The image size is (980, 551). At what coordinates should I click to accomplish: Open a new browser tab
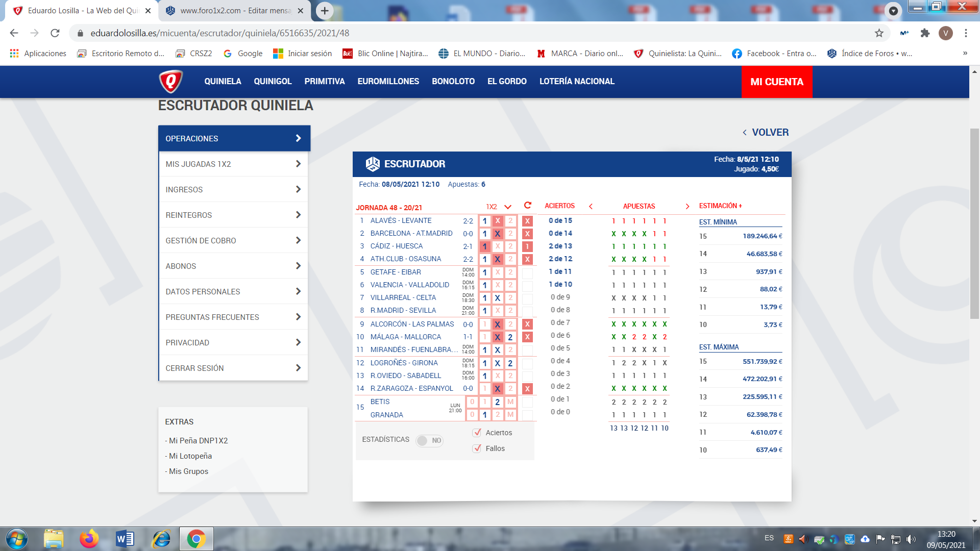coord(325,11)
